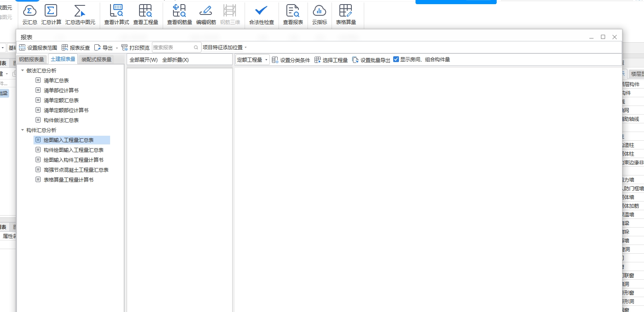The width and height of the screenshot is (644, 312).
Task: Open 编辑钢筋 tool
Action: [206, 15]
